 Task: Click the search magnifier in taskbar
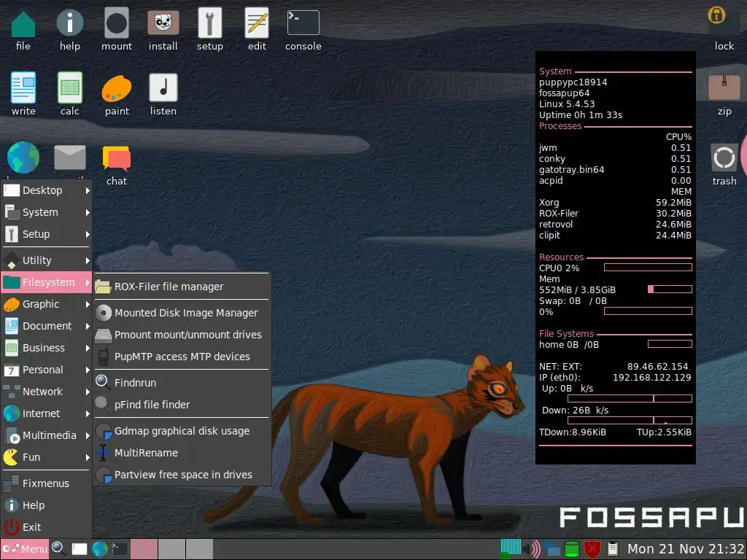point(58,548)
